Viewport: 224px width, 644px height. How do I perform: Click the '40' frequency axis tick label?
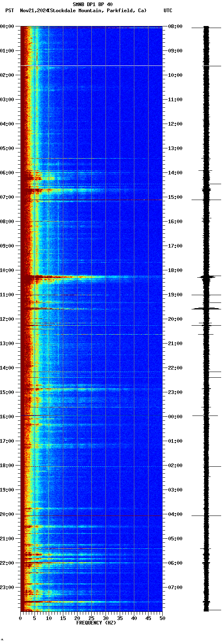pyautogui.click(x=134, y=618)
